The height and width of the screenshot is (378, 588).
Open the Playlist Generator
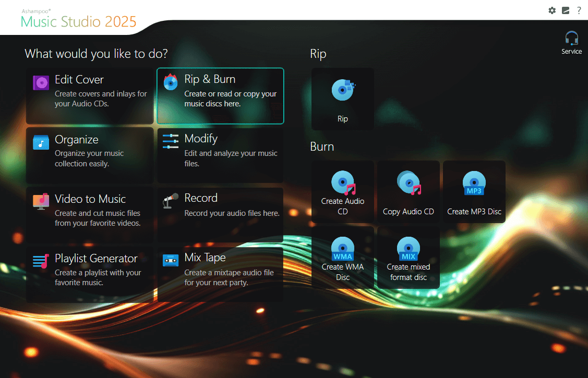click(89, 274)
